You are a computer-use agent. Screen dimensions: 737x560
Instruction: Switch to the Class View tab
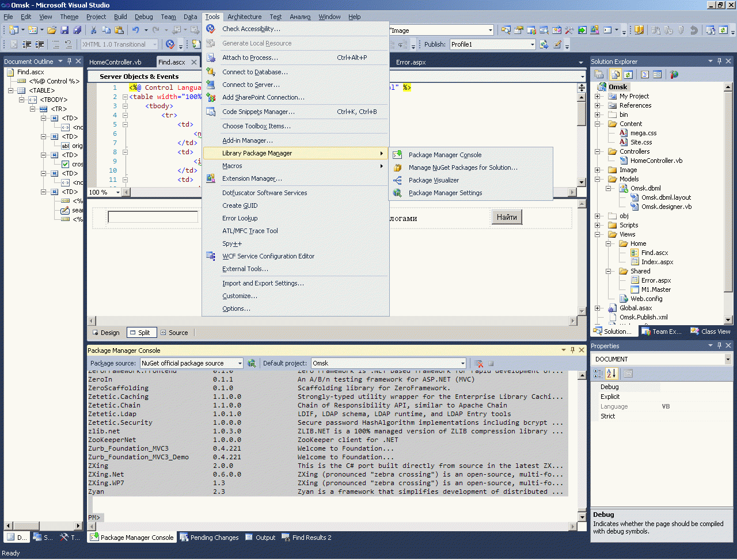[710, 332]
